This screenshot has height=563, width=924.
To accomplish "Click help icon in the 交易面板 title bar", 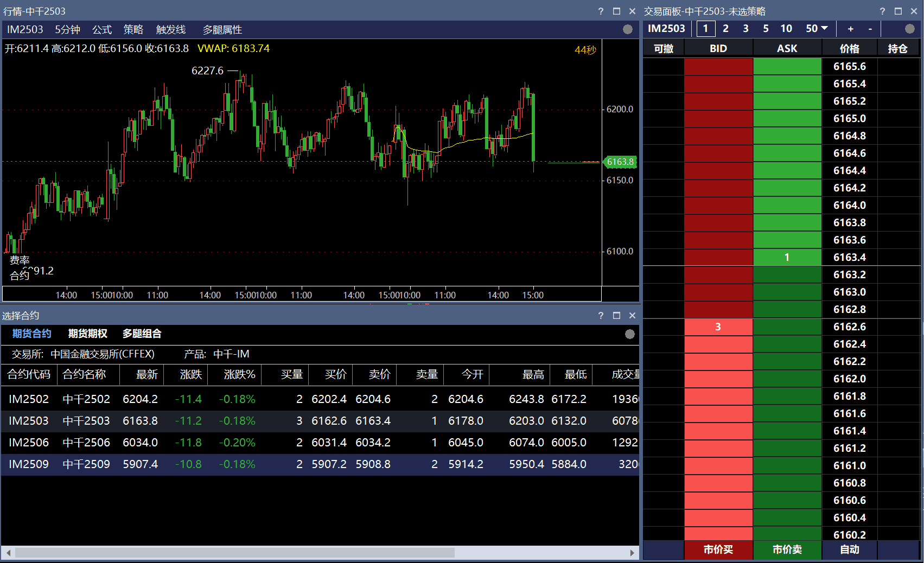I will 882,11.
